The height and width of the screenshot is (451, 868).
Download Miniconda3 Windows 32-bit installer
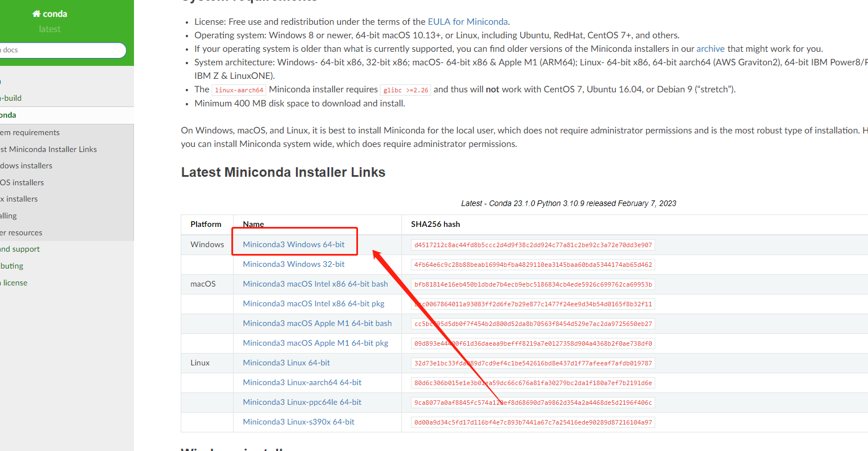point(294,264)
